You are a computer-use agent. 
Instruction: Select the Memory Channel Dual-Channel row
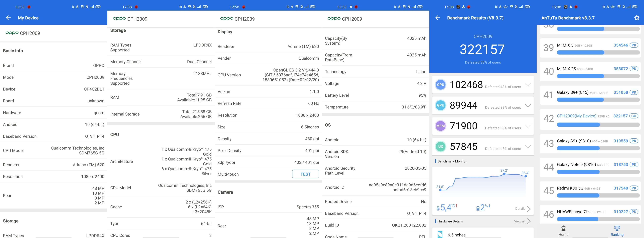point(161,62)
